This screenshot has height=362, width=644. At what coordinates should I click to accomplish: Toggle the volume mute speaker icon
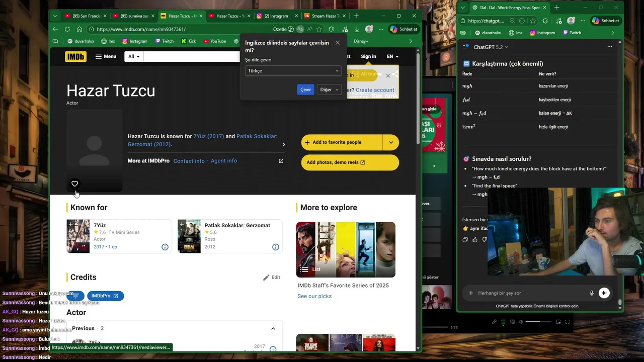(x=521, y=322)
